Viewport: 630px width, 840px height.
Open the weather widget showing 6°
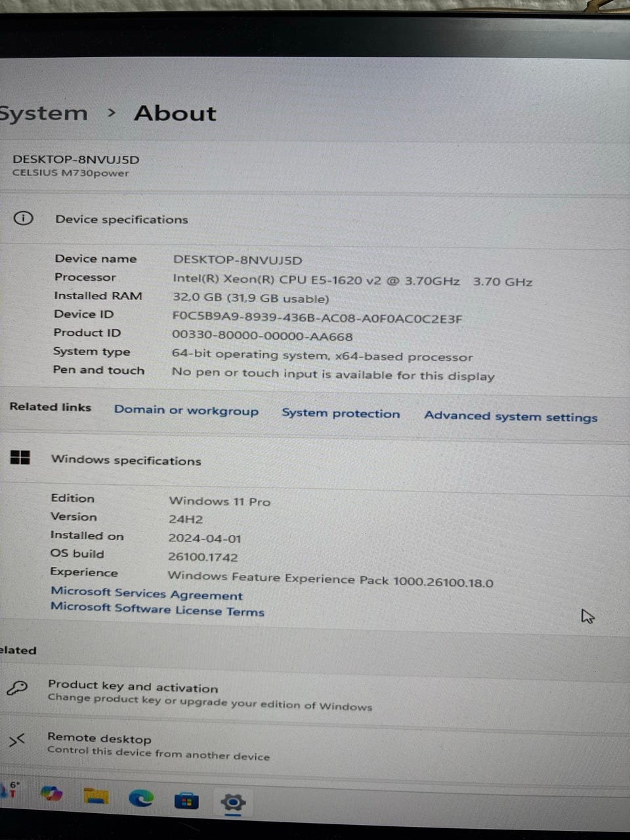[10, 789]
